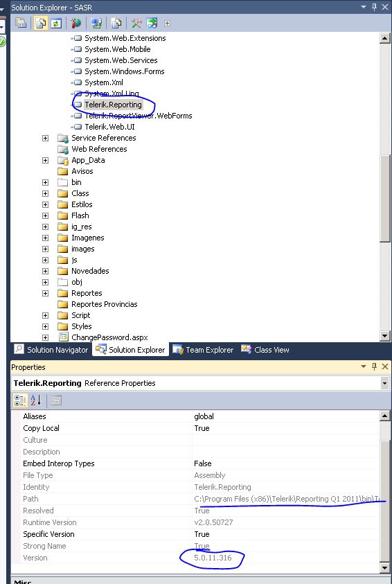The width and height of the screenshot is (392, 584).
Task: Select System.Web.Mobile reference
Action: pyautogui.click(x=118, y=49)
